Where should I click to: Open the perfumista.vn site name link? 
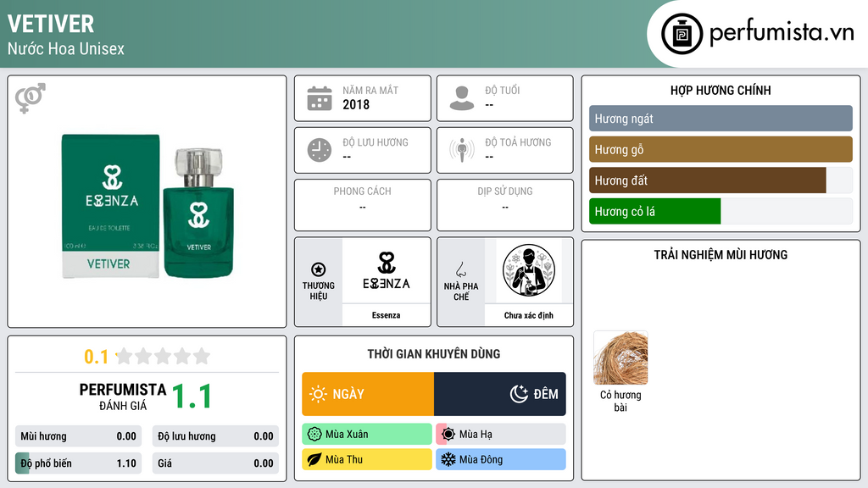tap(782, 33)
